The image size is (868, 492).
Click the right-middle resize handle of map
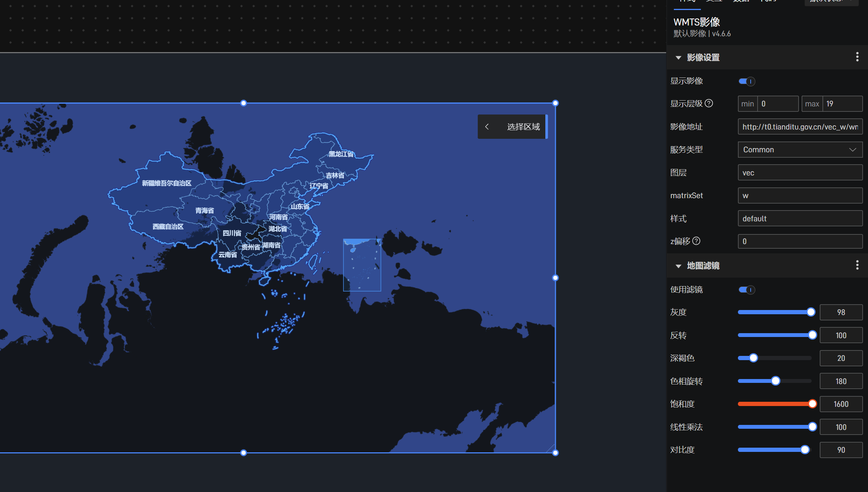tap(555, 278)
